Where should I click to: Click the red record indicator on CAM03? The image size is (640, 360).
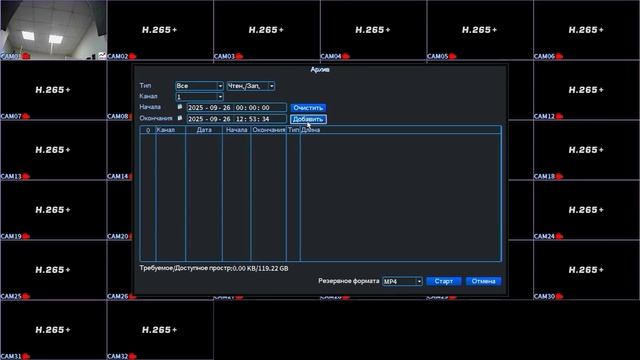(240, 56)
